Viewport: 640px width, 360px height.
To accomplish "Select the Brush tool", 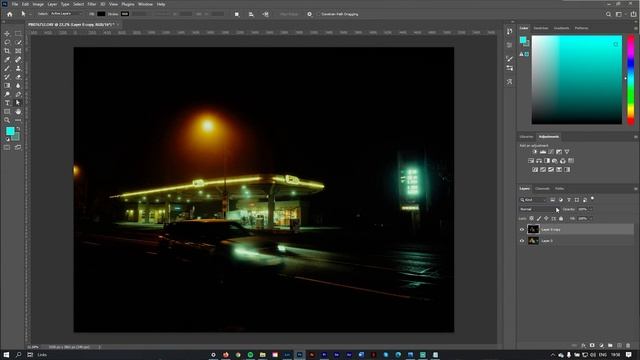I will coord(7,68).
